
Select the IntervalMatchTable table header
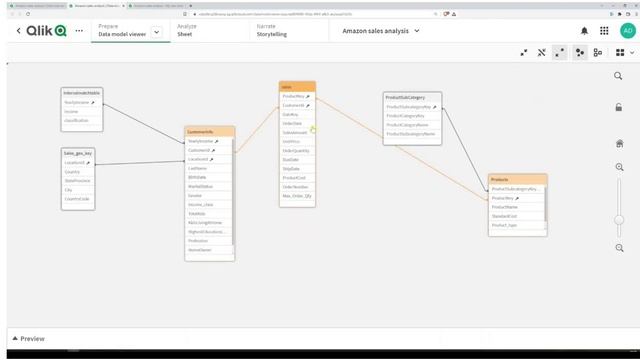coord(82,93)
